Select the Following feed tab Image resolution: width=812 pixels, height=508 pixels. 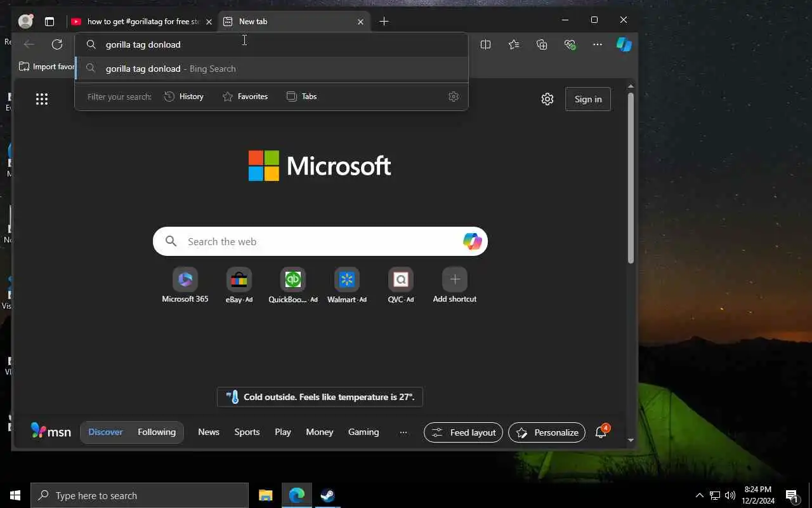pyautogui.click(x=157, y=432)
